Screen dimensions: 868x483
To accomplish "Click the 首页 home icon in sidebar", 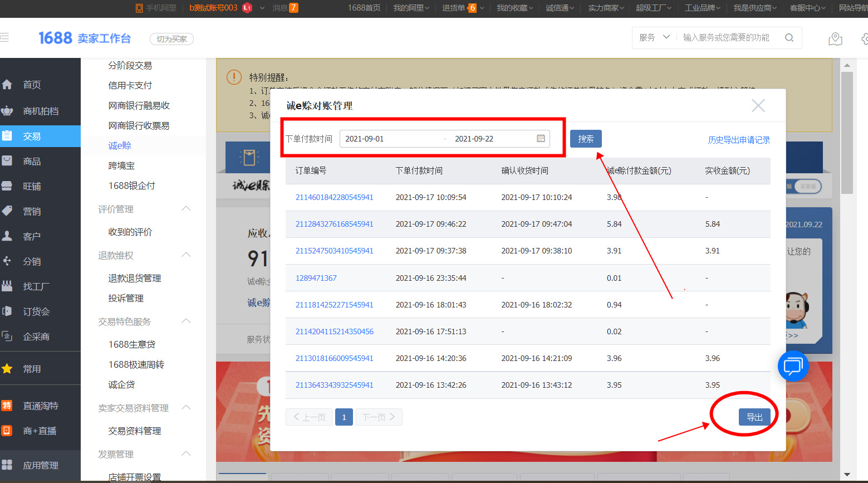I will pos(8,85).
